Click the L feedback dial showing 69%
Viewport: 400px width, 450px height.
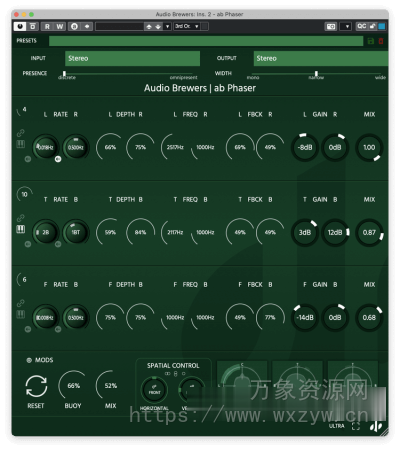tap(240, 147)
